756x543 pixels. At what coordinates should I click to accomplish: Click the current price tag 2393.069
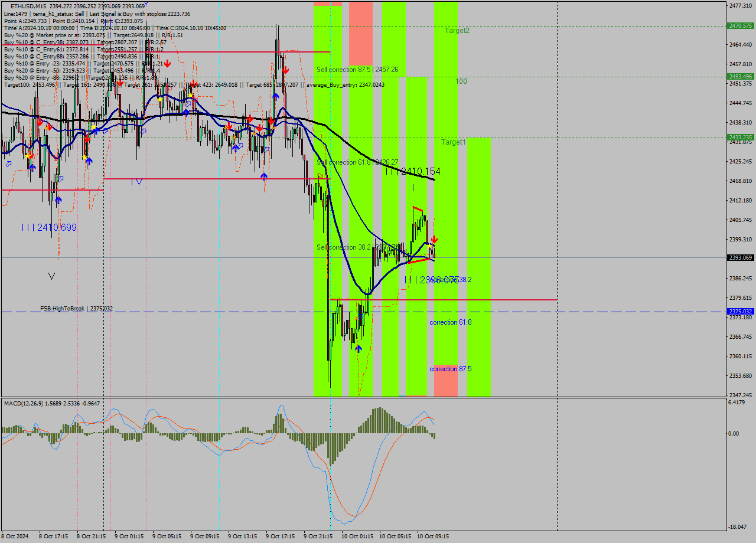pos(741,258)
